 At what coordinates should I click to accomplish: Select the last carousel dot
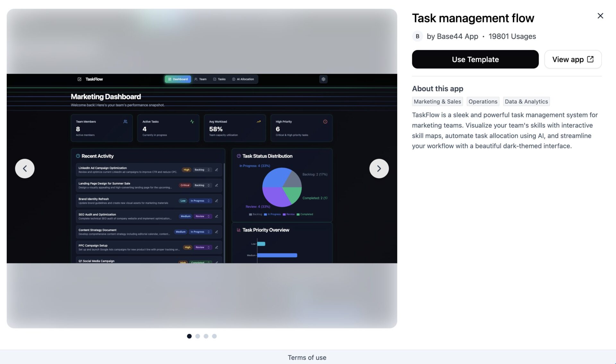click(214, 336)
